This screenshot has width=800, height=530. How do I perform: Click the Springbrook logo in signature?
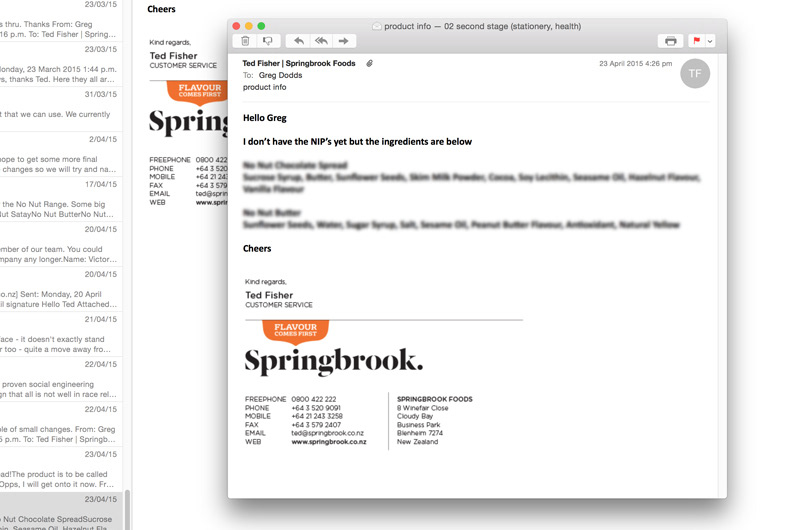(x=334, y=361)
